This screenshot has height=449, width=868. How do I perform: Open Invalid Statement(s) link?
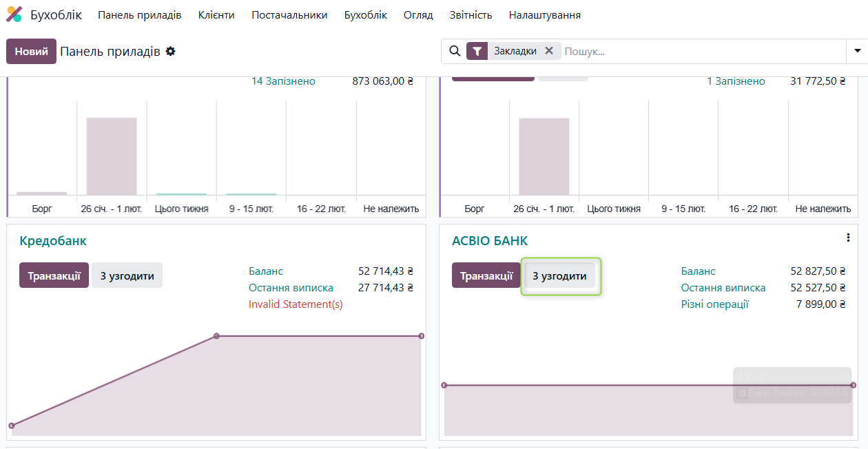(296, 304)
